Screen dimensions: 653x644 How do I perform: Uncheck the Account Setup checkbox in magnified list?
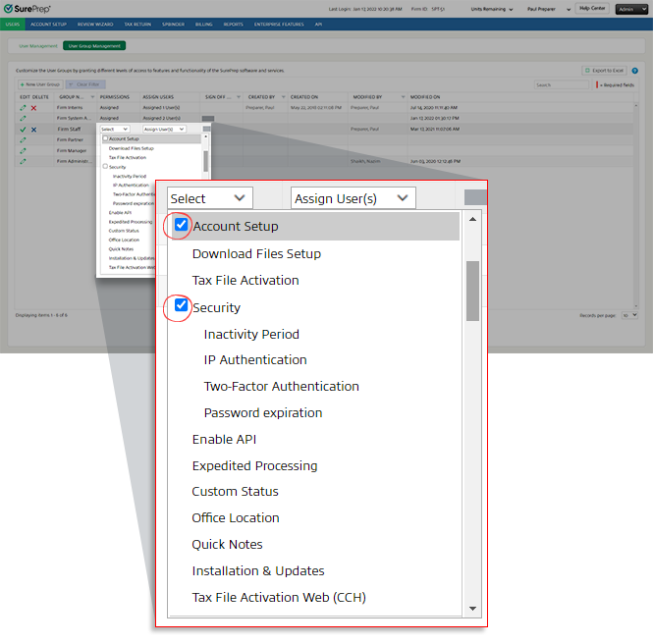point(181,226)
